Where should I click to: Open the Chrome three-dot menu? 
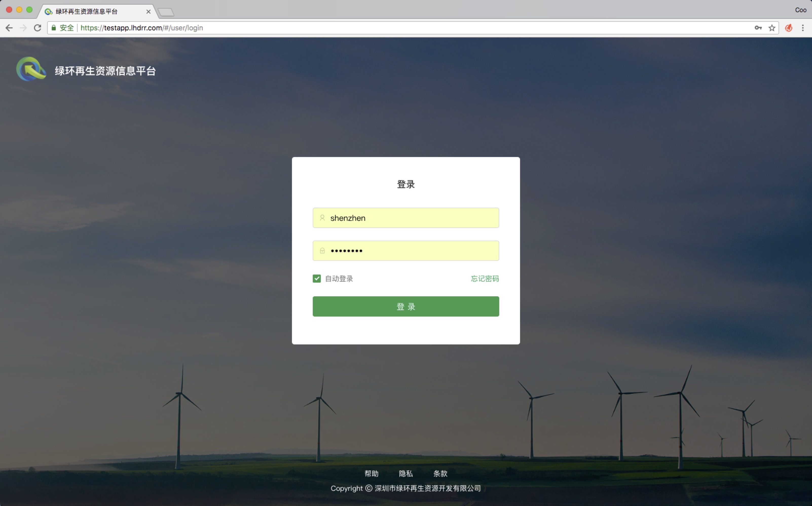click(x=803, y=28)
